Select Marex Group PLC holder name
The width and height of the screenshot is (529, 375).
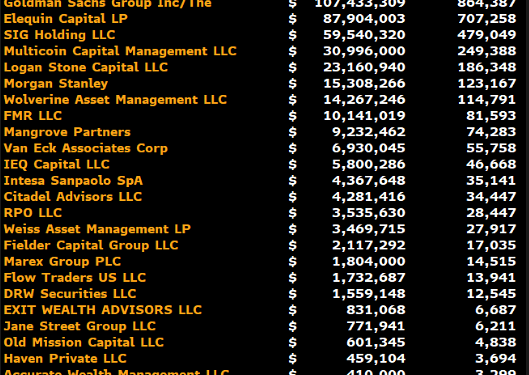tap(62, 262)
